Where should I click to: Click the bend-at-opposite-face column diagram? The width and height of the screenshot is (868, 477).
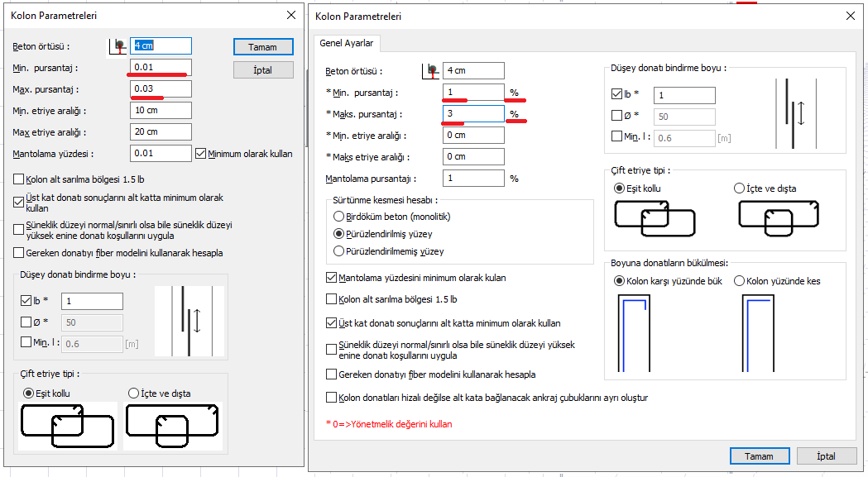[634, 333]
